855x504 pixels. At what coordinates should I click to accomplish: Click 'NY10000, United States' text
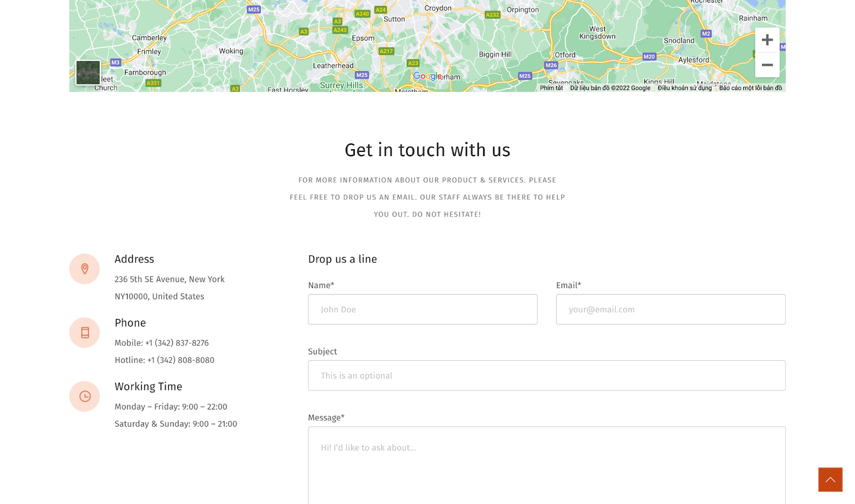click(159, 297)
